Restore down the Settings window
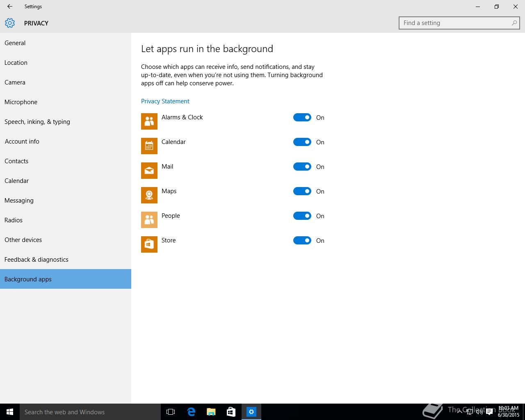The height and width of the screenshot is (420, 525). click(497, 7)
